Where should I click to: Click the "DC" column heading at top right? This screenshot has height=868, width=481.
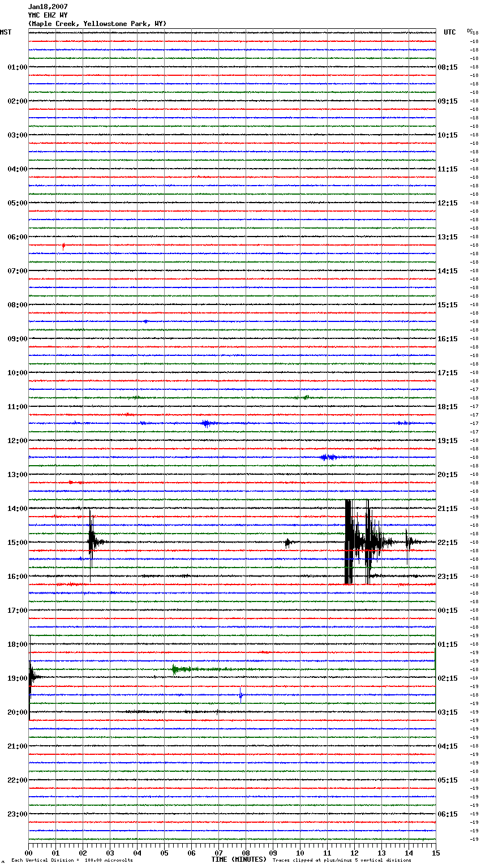[x=470, y=31]
